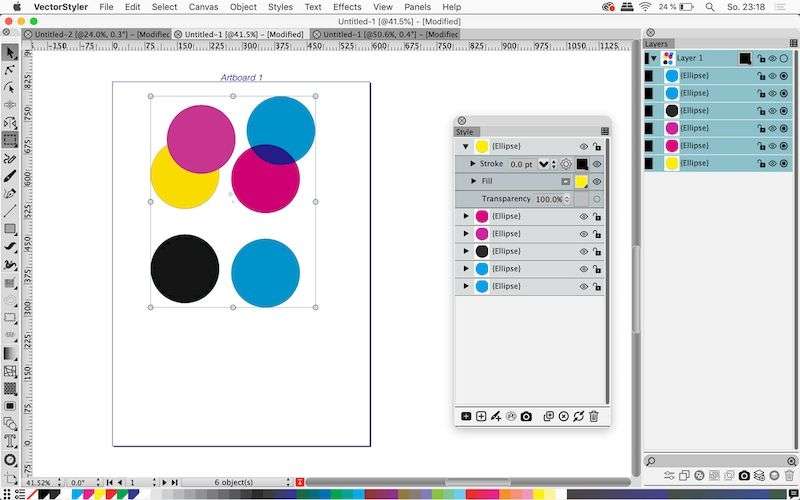Click the yellow Fill color swatch
800x500 pixels.
[582, 182]
